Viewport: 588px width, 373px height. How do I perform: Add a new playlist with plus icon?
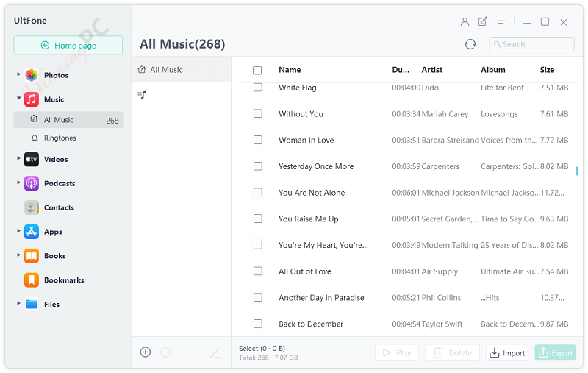click(146, 352)
